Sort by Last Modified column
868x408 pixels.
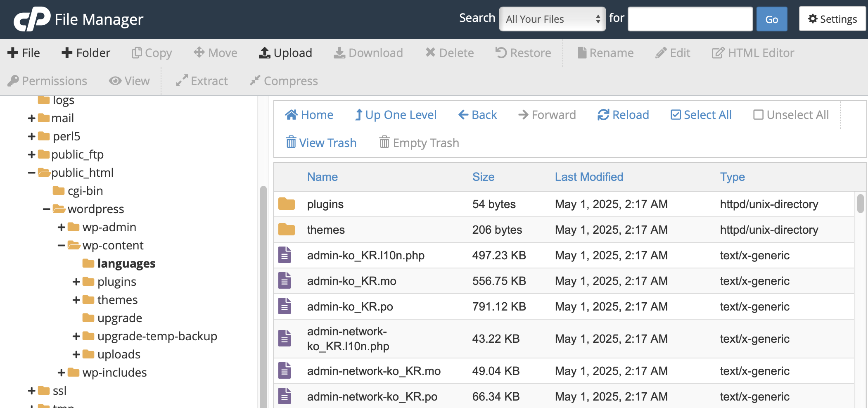click(589, 177)
